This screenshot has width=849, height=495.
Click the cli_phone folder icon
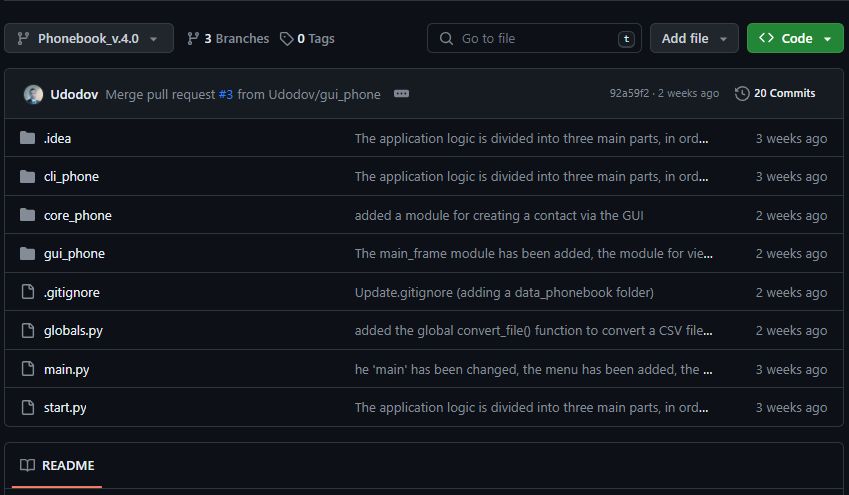pos(28,177)
